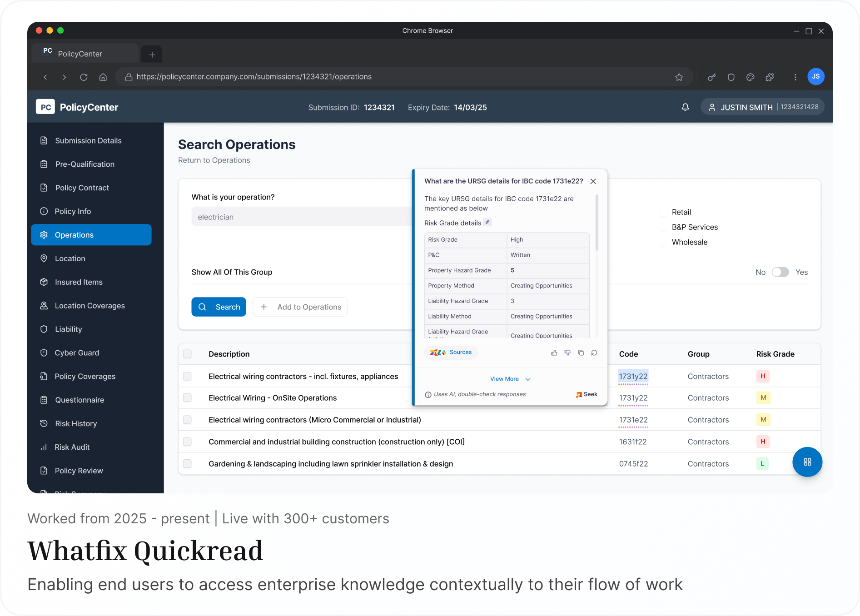Screen dimensions: 860x616
Task: Open Cyber Guard in sidebar
Action: click(x=91, y=353)
